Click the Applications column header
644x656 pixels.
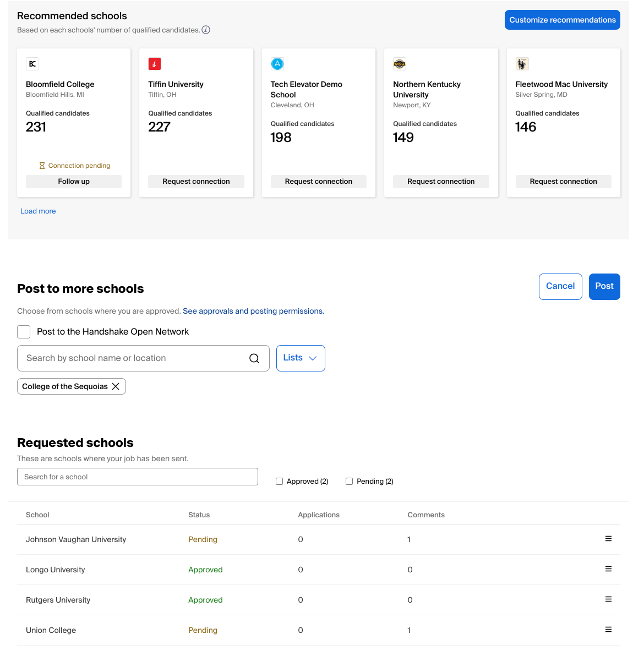(x=319, y=515)
